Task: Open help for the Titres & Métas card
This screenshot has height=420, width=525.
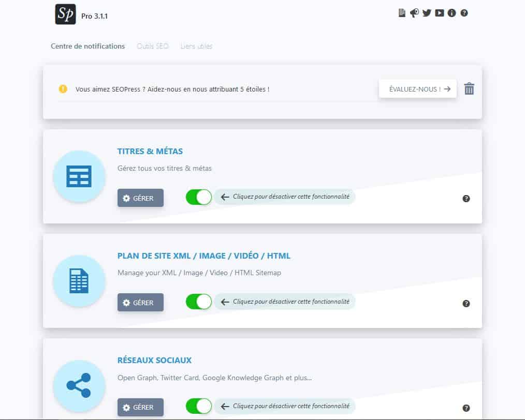Action: click(466, 199)
